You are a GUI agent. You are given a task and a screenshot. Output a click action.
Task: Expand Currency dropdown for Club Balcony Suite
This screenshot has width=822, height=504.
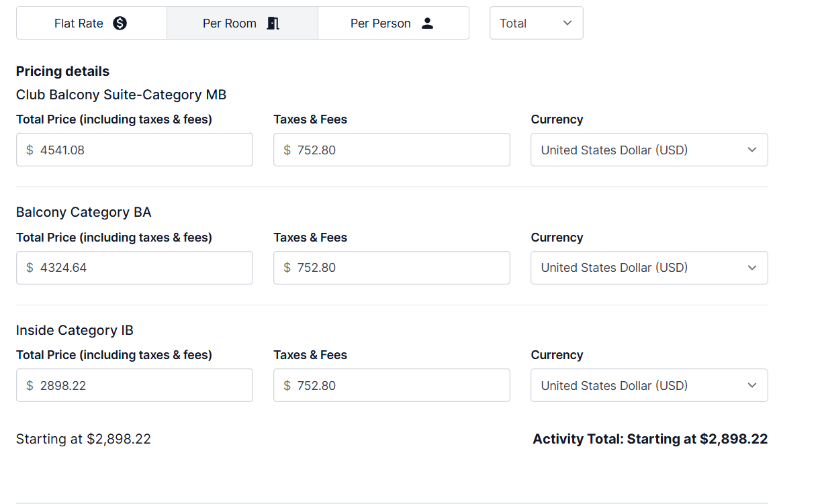(x=649, y=150)
